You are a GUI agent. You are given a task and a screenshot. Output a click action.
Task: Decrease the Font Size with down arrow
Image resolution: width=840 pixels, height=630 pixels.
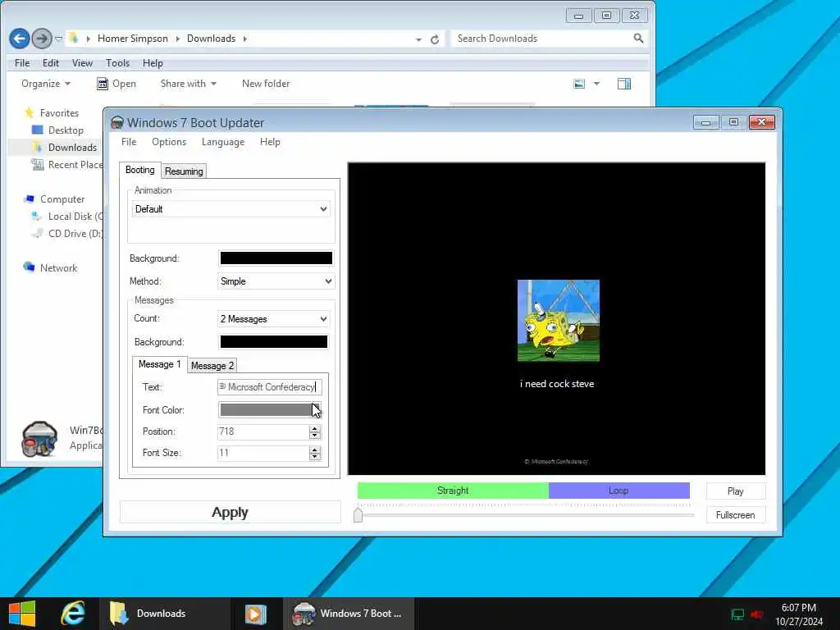[x=315, y=456]
